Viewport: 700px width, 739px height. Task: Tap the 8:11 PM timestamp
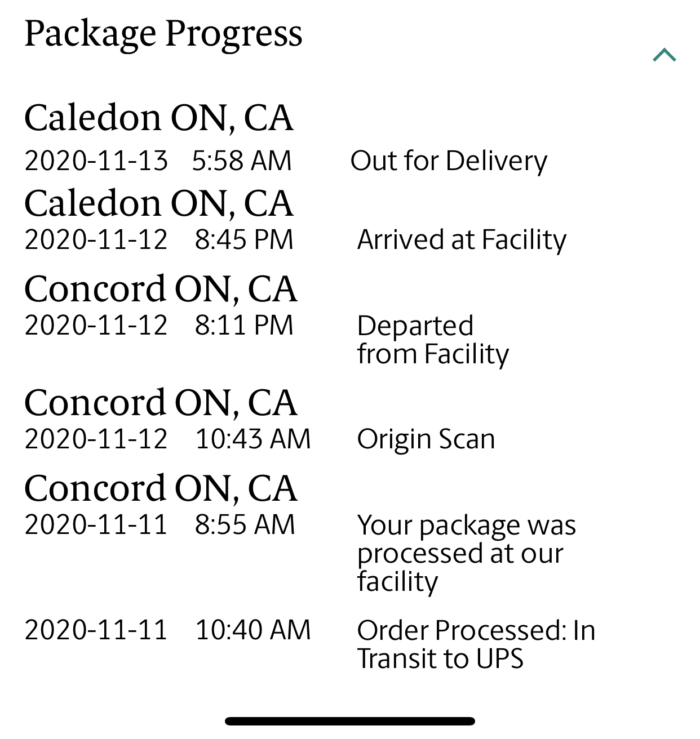point(244,326)
